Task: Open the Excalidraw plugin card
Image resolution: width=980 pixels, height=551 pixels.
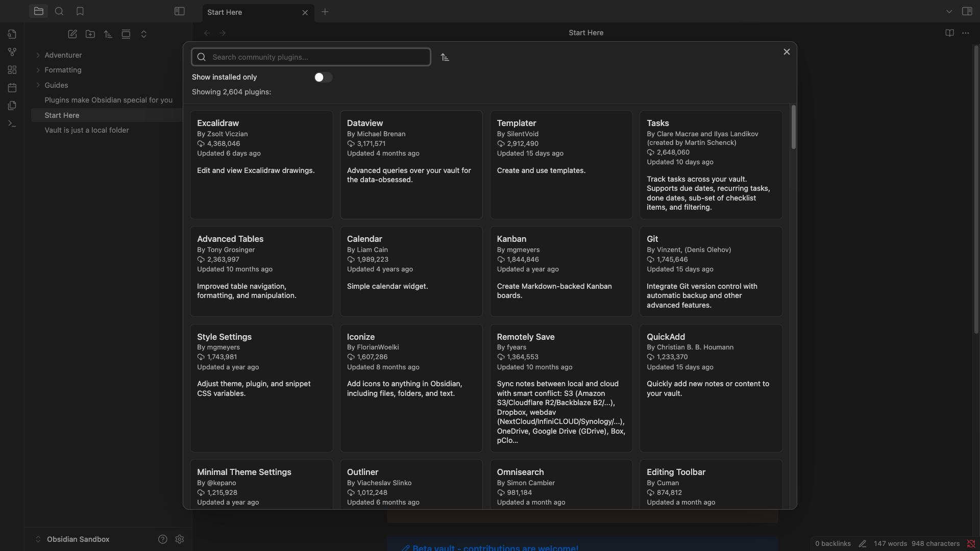Action: [261, 165]
